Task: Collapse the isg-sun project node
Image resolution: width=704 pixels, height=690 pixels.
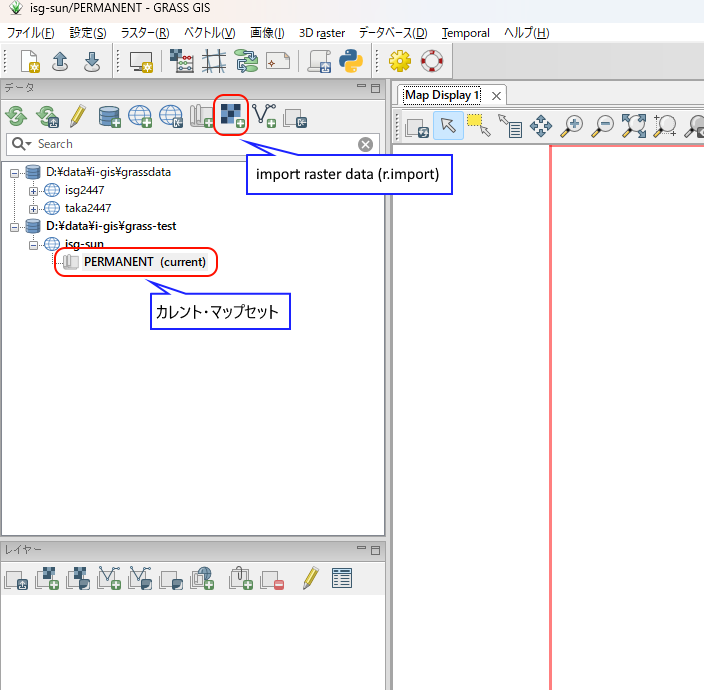Action: click(x=33, y=245)
